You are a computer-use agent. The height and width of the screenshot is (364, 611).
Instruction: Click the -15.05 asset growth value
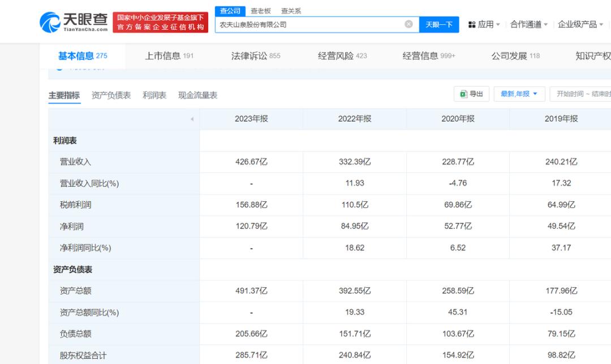pos(561,312)
